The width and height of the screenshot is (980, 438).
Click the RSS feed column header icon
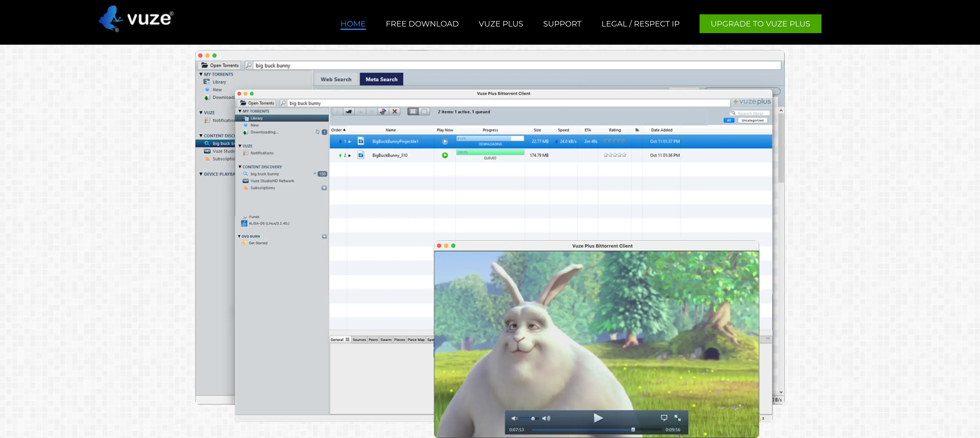point(637,130)
